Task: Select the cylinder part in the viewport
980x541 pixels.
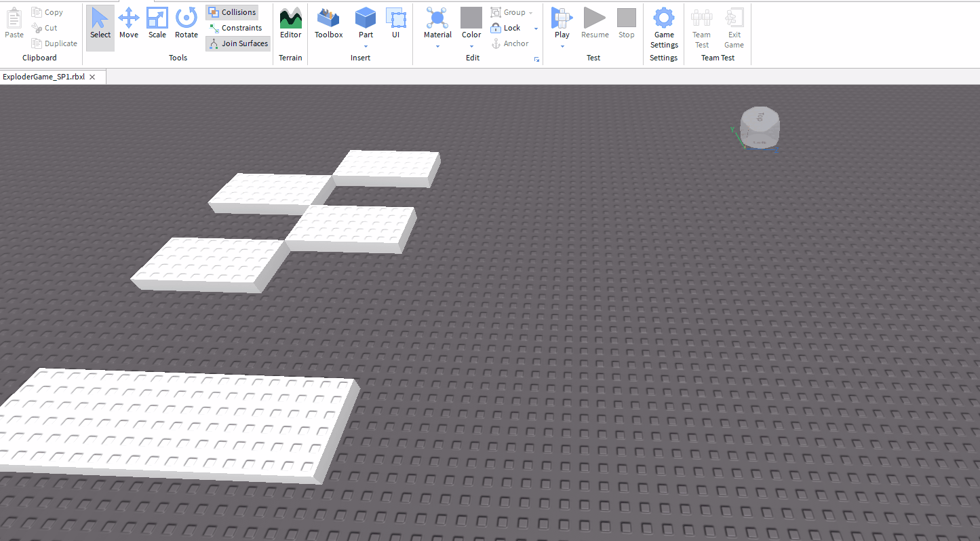Action: (x=760, y=128)
